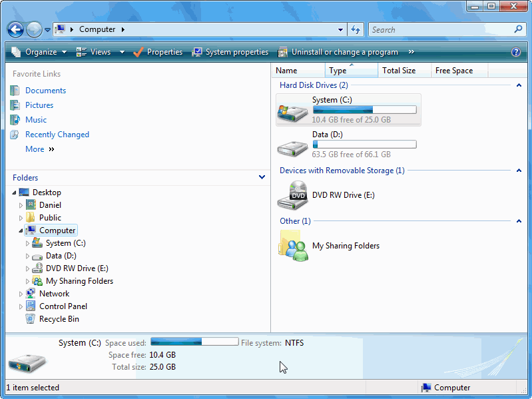Open the Organize menu
Screen dimensions: 532x399
click(40, 52)
